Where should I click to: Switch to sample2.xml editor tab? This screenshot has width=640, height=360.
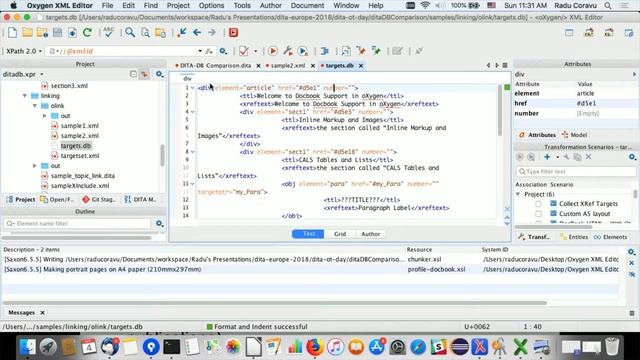[288, 66]
